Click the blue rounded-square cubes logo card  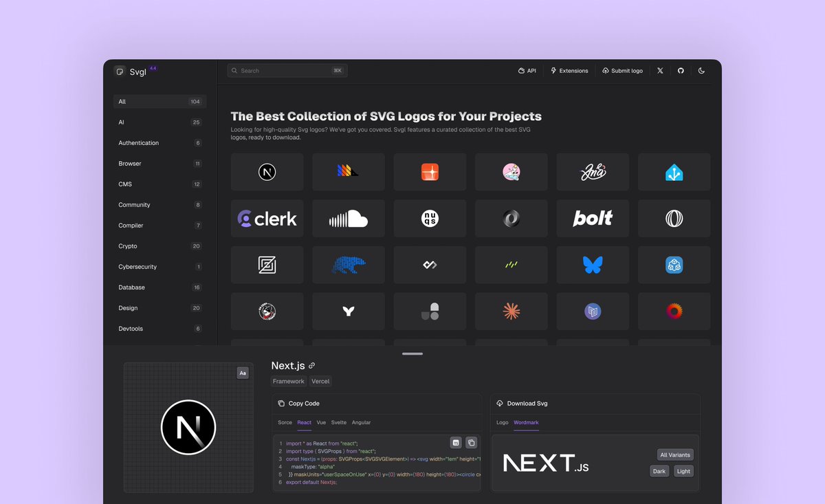(674, 265)
